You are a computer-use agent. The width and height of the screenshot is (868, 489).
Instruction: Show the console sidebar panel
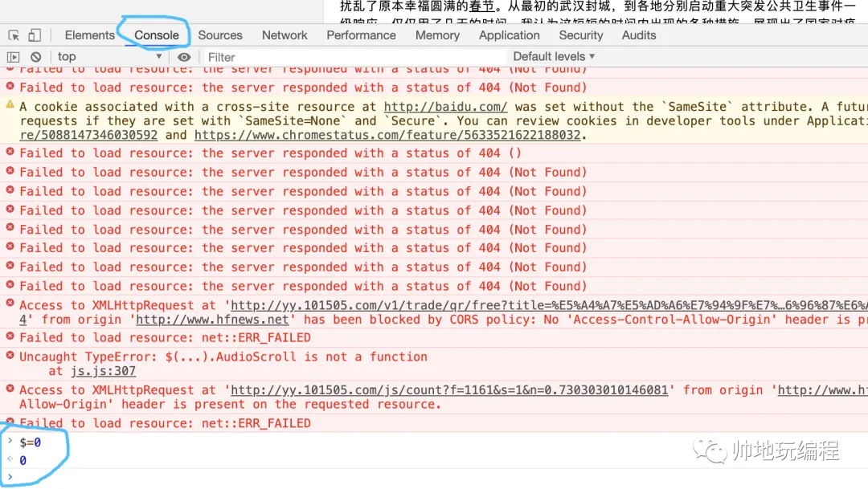(14, 57)
